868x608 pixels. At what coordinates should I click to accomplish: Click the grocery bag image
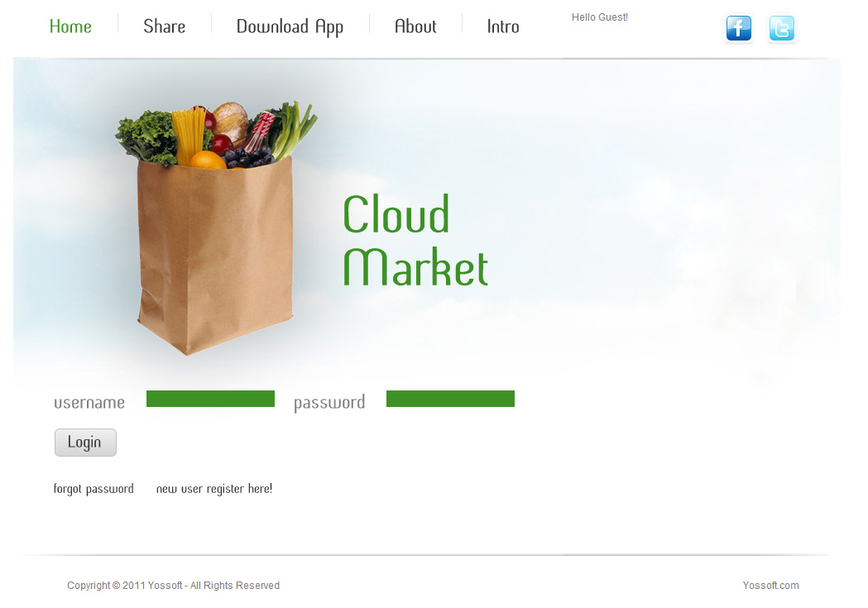[x=216, y=228]
